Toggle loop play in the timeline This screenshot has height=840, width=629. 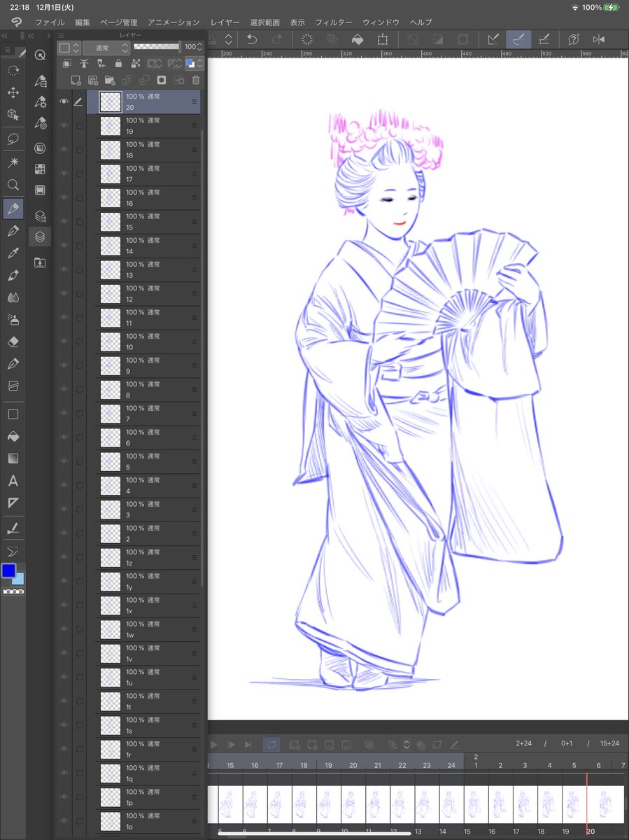(x=271, y=744)
